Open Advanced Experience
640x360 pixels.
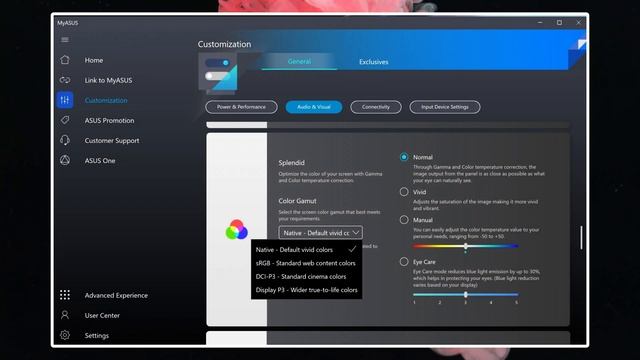pyautogui.click(x=116, y=295)
